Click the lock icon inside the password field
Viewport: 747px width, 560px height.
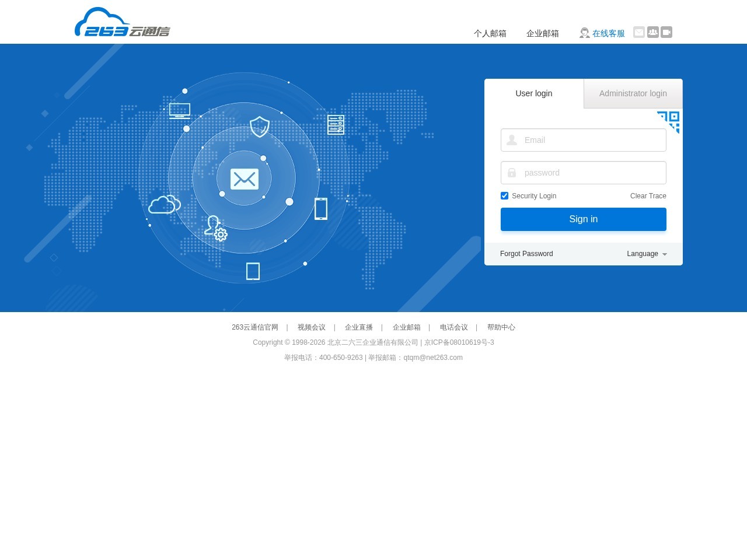point(512,173)
